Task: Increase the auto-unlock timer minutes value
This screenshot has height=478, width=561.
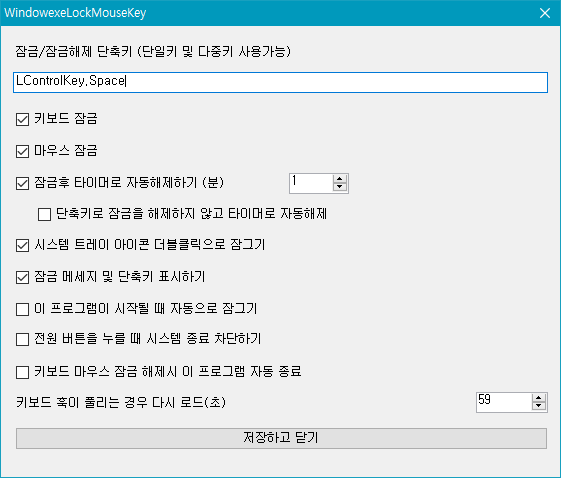Action: 340,179
